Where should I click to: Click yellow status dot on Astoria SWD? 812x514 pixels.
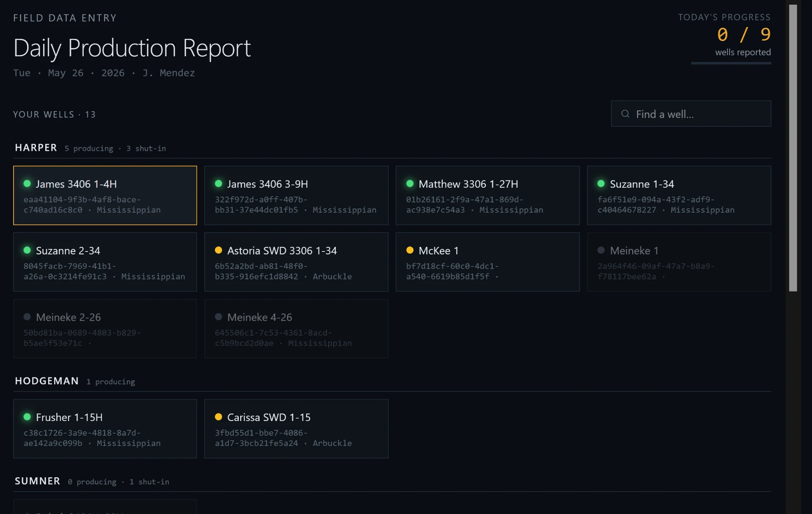coord(218,250)
